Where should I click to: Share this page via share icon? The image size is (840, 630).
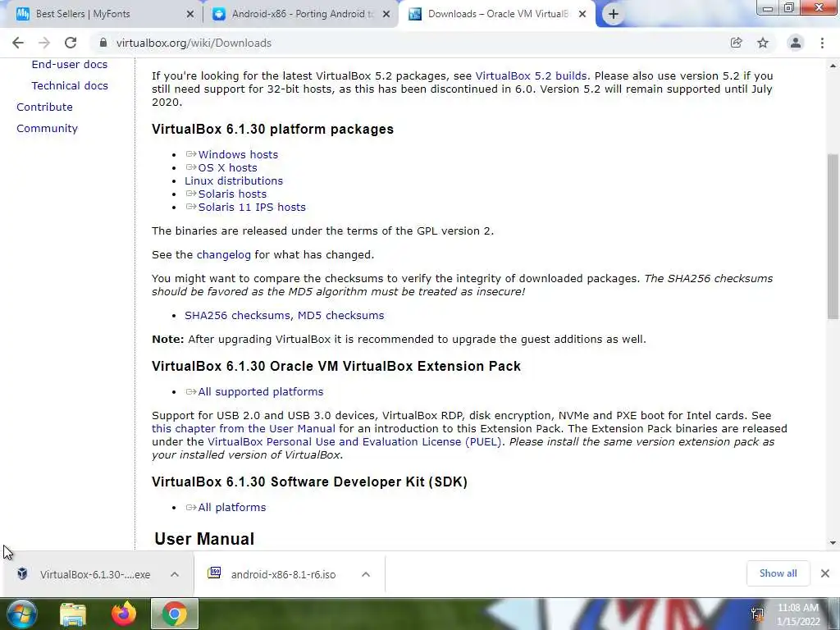[736, 43]
